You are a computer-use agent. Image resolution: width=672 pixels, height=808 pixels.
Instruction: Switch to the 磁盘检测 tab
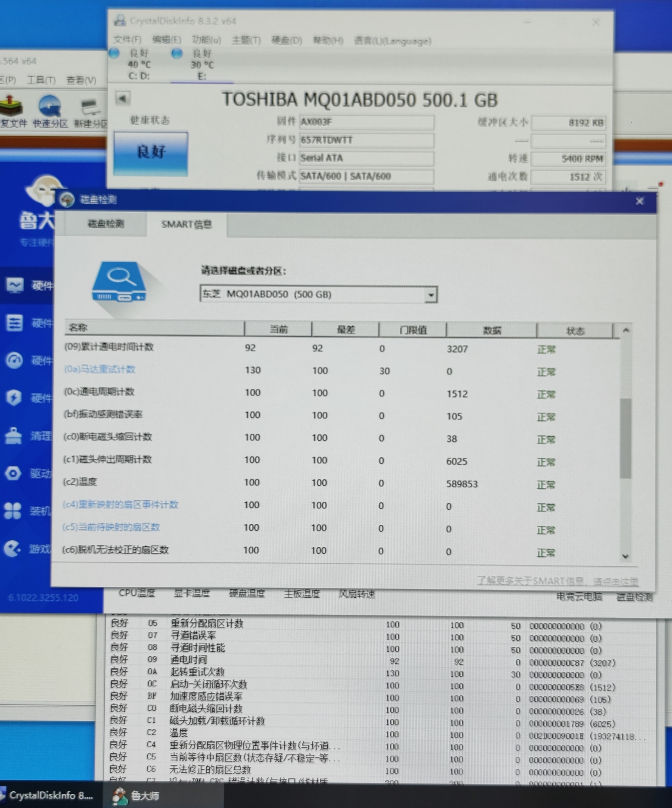click(106, 224)
